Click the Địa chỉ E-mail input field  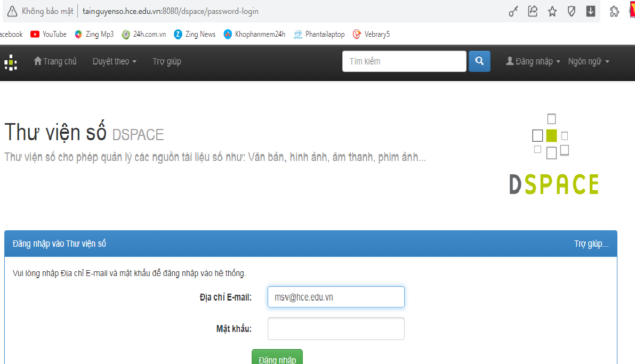click(x=336, y=297)
